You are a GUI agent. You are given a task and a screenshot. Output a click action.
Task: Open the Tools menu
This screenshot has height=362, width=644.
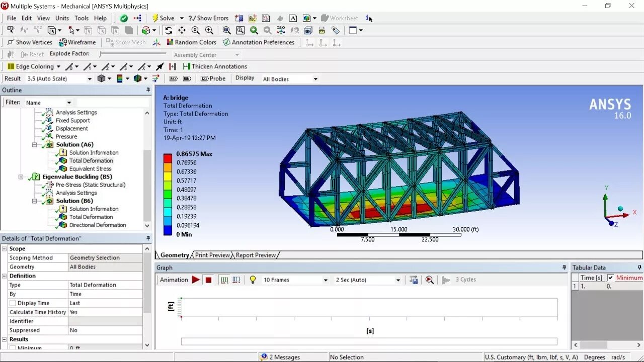point(82,18)
